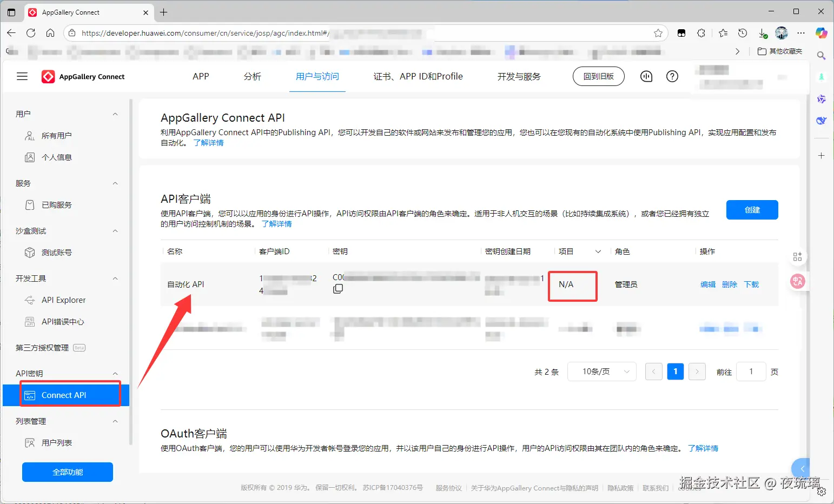Go to the browser home page
This screenshot has width=834, height=504.
coord(50,33)
